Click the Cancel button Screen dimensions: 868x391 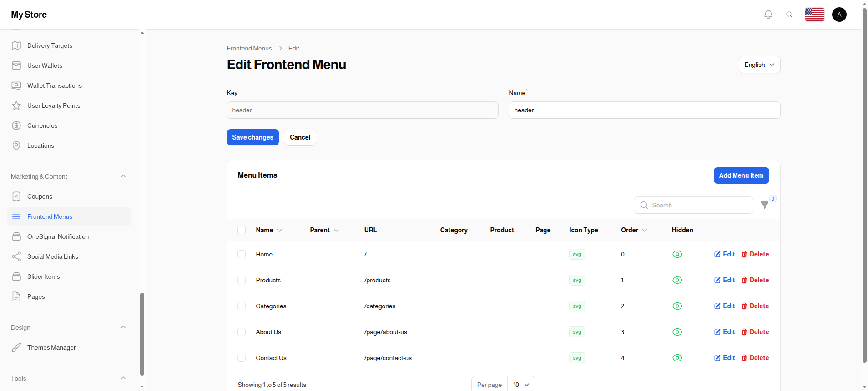coord(300,137)
